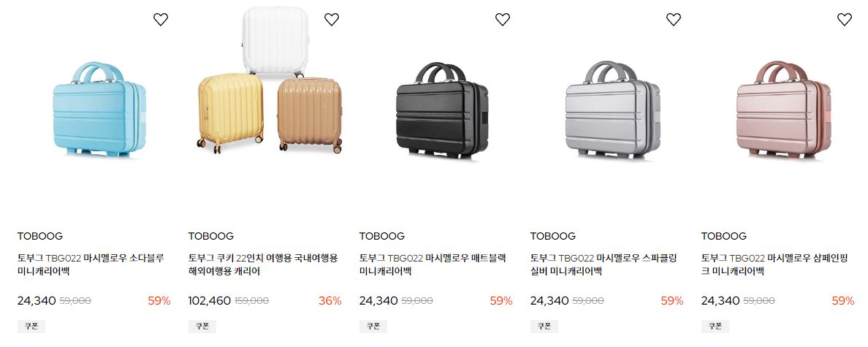Open the 샴페인핑크 미니캐리어백 product title
Viewport: 868px width, 347px height.
click(774, 264)
